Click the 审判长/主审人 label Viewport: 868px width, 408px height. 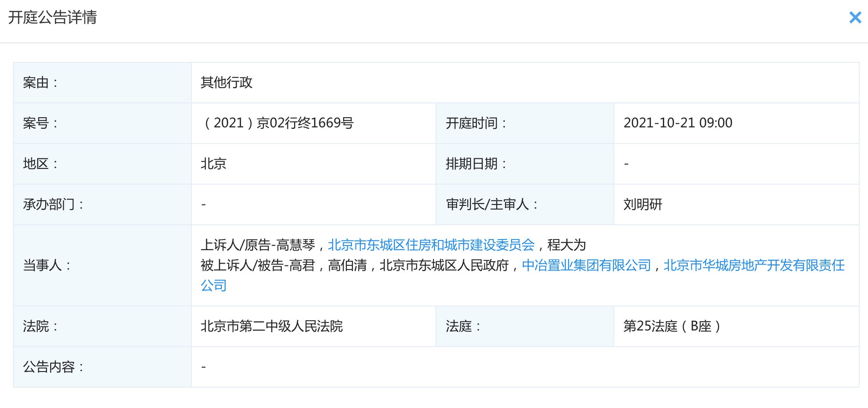pos(492,204)
